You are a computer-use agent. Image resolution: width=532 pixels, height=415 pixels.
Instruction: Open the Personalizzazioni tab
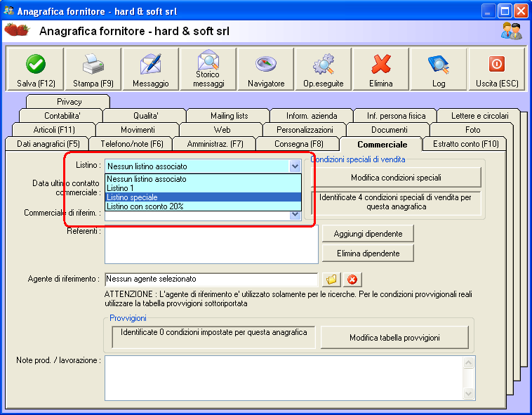click(305, 130)
